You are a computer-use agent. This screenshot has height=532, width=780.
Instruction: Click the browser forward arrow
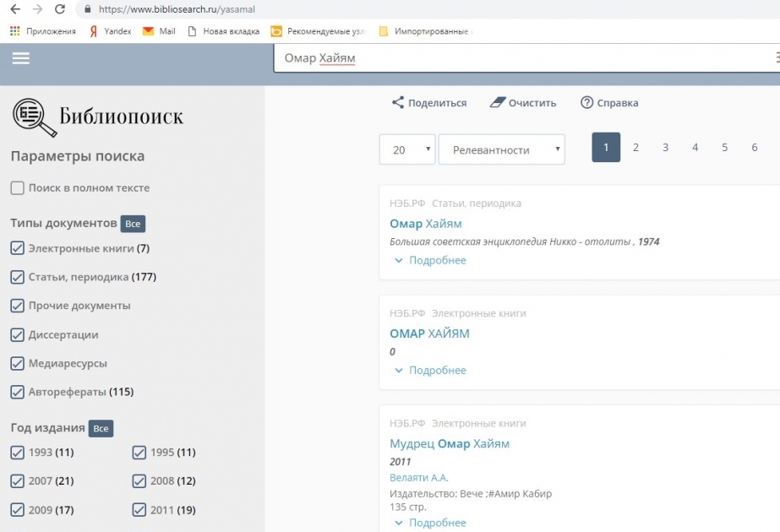tap(37, 9)
